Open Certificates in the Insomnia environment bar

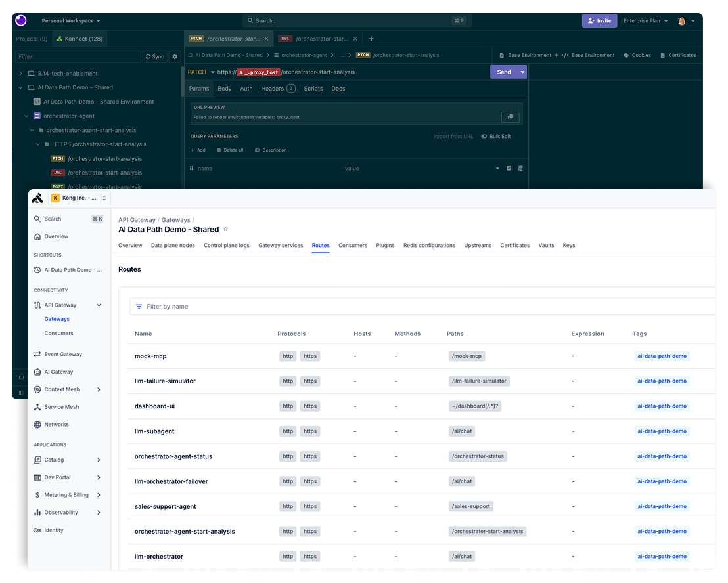point(678,55)
